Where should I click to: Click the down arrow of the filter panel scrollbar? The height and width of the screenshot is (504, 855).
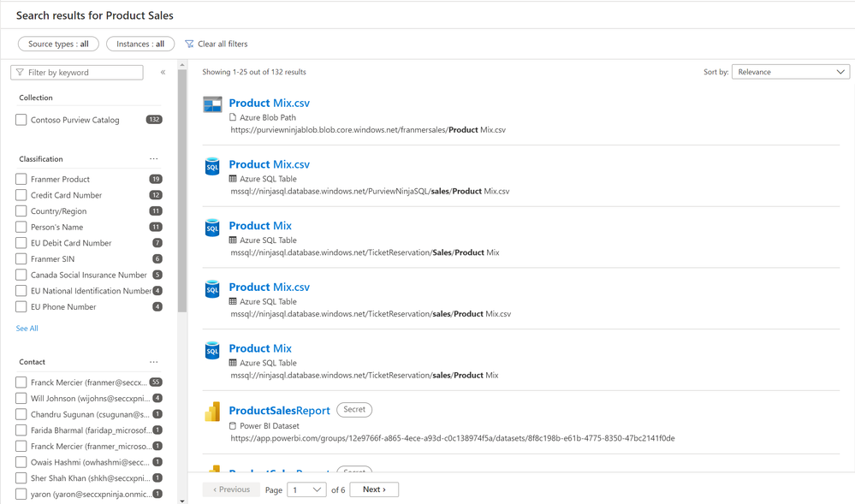pos(182,501)
